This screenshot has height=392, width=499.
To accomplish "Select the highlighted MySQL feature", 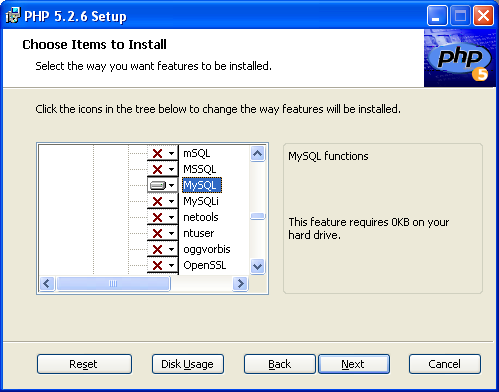I will pyautogui.click(x=202, y=185).
